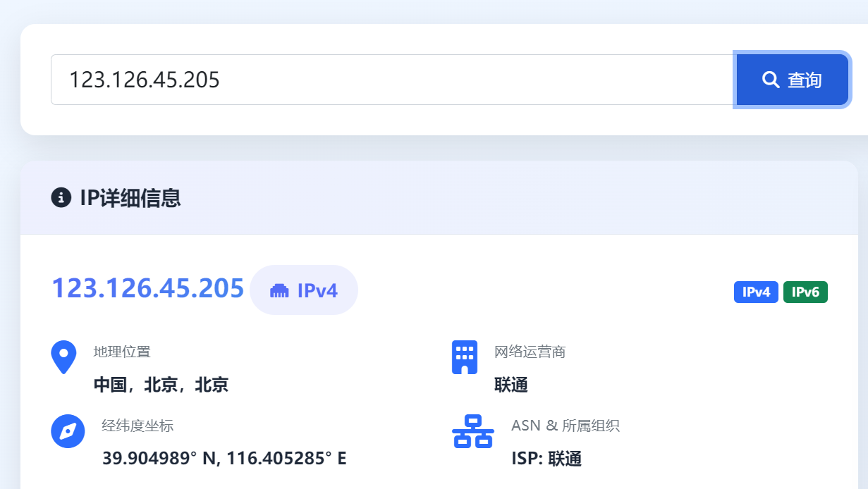Image resolution: width=868 pixels, height=489 pixels.
Task: Click the IP address 123.126.45.205 link
Action: (147, 287)
